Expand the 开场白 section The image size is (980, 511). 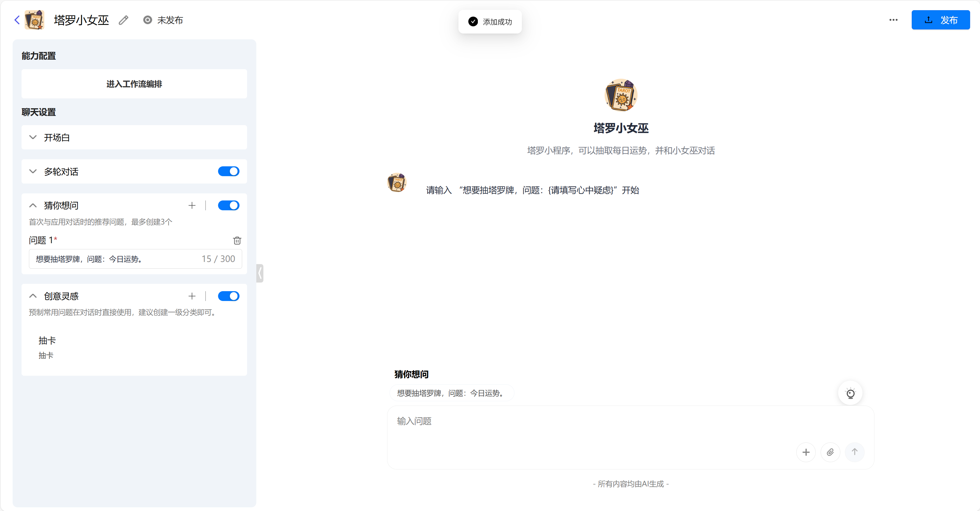point(33,138)
